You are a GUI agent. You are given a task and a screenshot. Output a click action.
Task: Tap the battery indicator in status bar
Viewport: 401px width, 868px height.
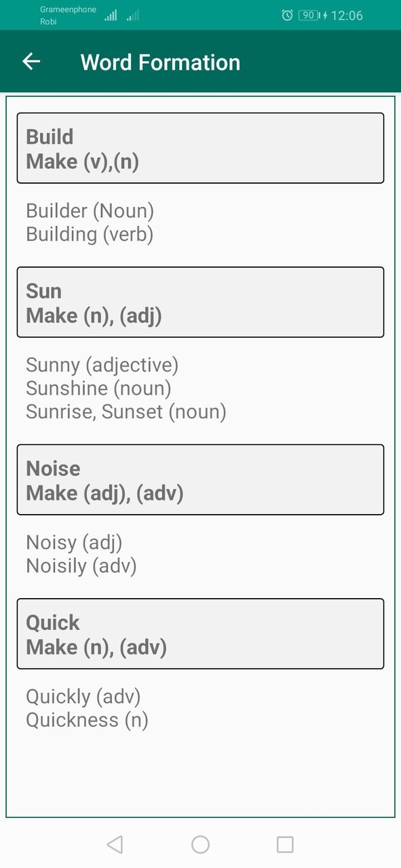pyautogui.click(x=307, y=15)
